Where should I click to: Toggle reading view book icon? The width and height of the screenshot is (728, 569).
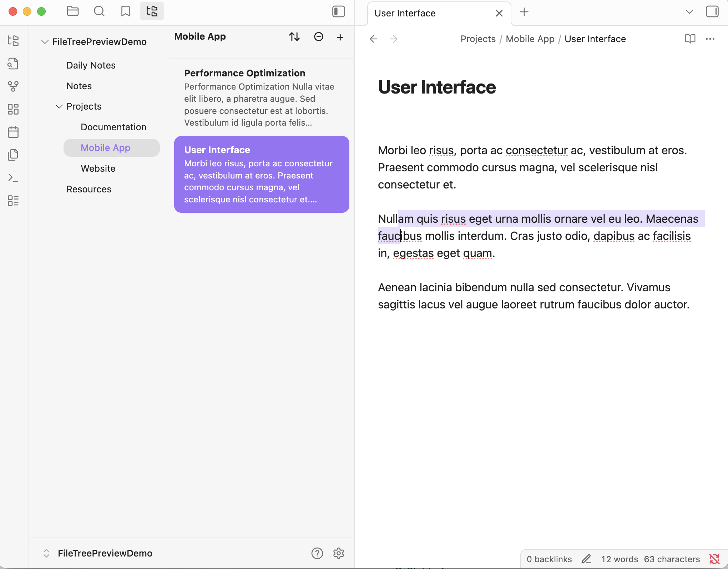(690, 39)
